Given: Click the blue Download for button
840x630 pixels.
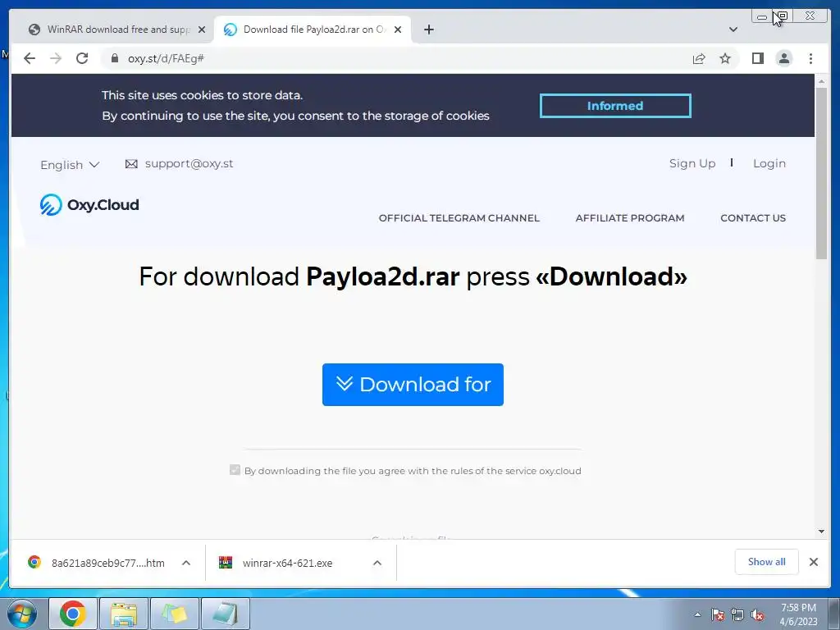Looking at the screenshot, I should [413, 385].
